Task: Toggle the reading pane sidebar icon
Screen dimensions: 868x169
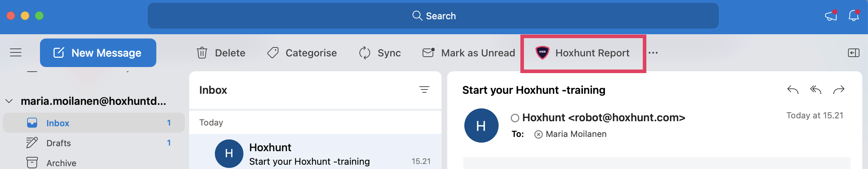Action: click(x=853, y=53)
